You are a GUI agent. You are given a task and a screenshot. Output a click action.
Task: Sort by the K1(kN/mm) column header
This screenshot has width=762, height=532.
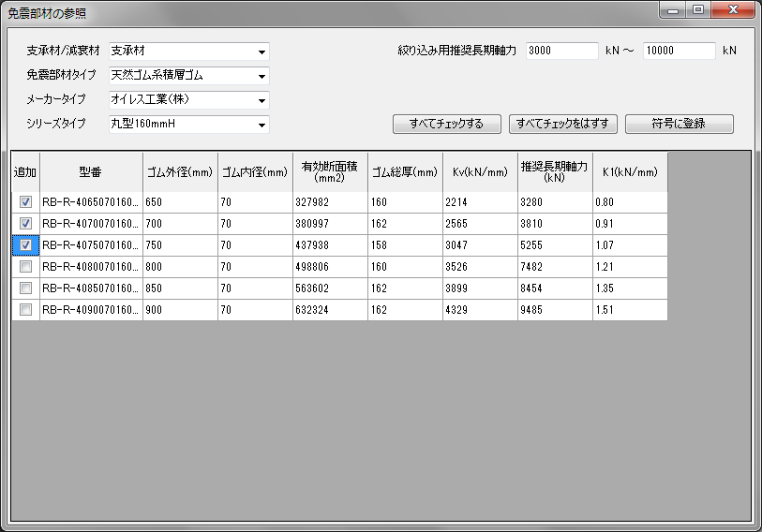[630, 172]
